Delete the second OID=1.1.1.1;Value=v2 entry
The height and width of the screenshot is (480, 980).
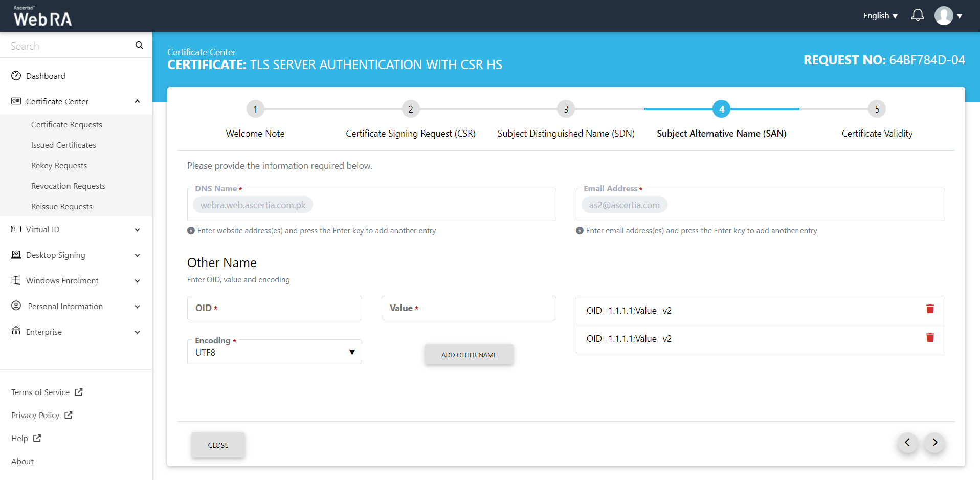coord(930,337)
